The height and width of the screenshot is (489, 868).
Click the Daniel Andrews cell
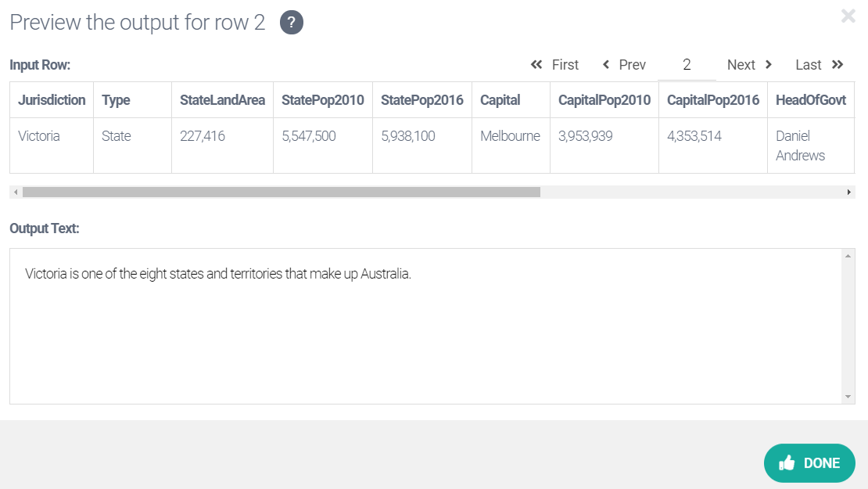click(x=800, y=146)
